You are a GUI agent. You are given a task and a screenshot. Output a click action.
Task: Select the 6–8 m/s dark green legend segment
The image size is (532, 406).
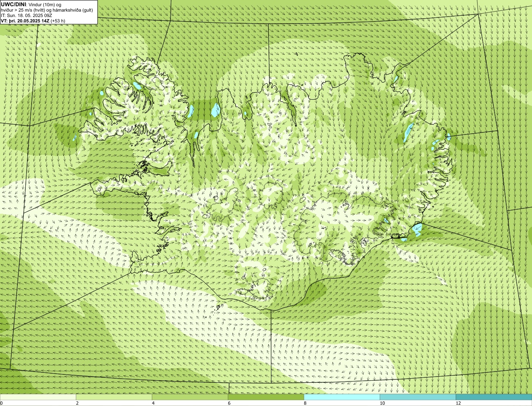tap(266, 397)
